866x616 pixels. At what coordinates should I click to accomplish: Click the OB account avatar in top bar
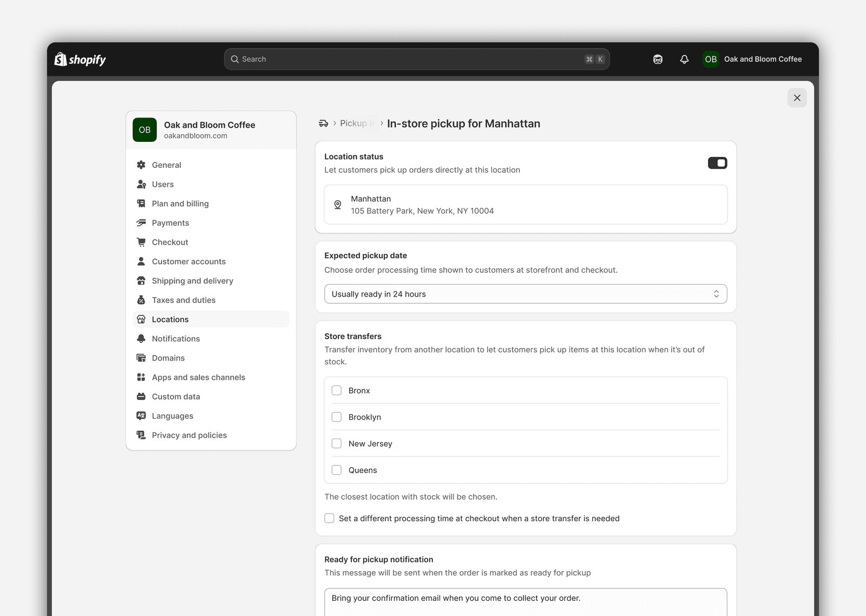(711, 60)
